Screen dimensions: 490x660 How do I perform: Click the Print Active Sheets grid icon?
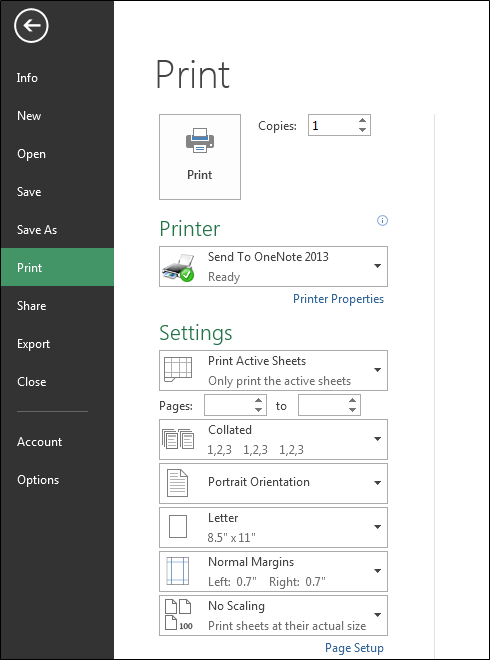tap(178, 370)
